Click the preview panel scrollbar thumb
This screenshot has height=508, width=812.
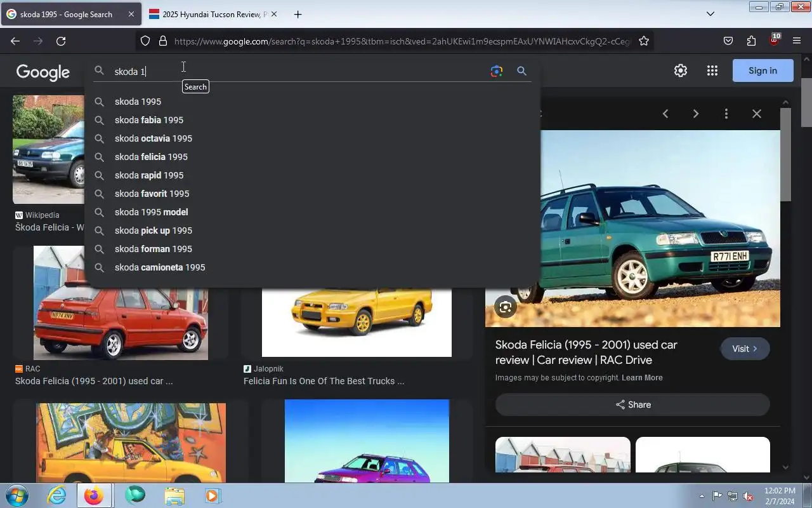point(785,154)
